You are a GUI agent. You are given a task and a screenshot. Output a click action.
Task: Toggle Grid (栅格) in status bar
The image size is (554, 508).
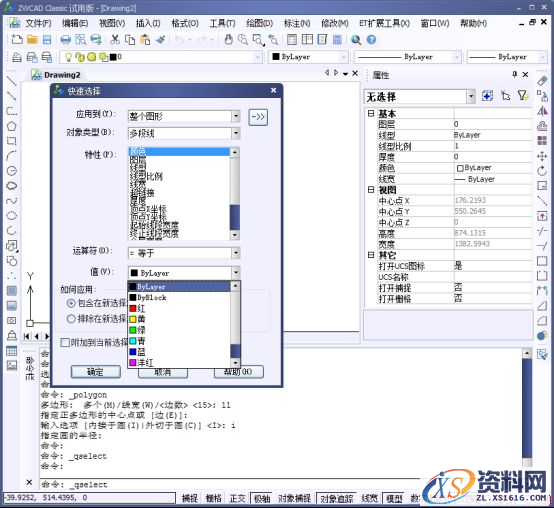point(213,498)
